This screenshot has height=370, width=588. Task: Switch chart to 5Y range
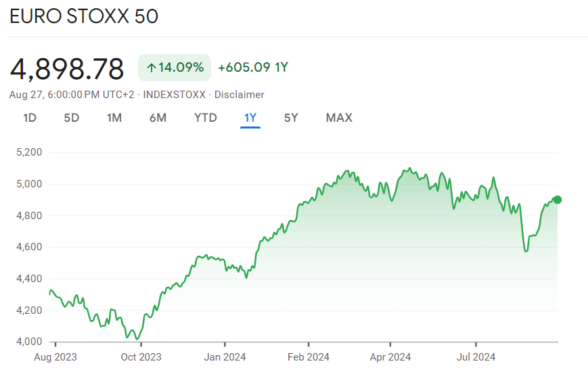tap(291, 118)
